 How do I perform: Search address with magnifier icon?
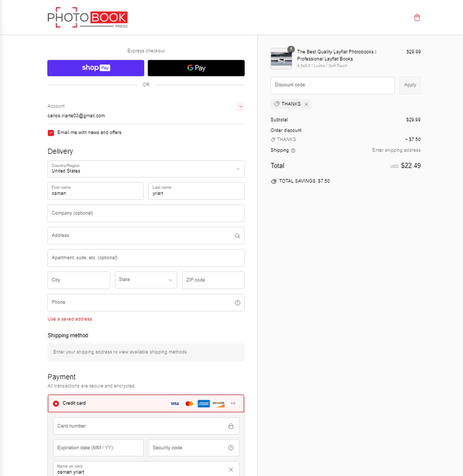(x=237, y=236)
